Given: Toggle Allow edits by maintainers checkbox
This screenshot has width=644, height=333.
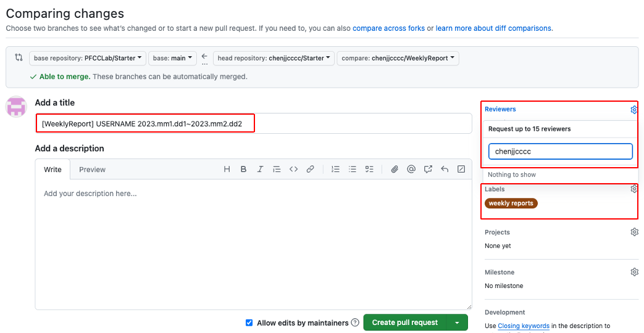Looking at the screenshot, I should (249, 323).
